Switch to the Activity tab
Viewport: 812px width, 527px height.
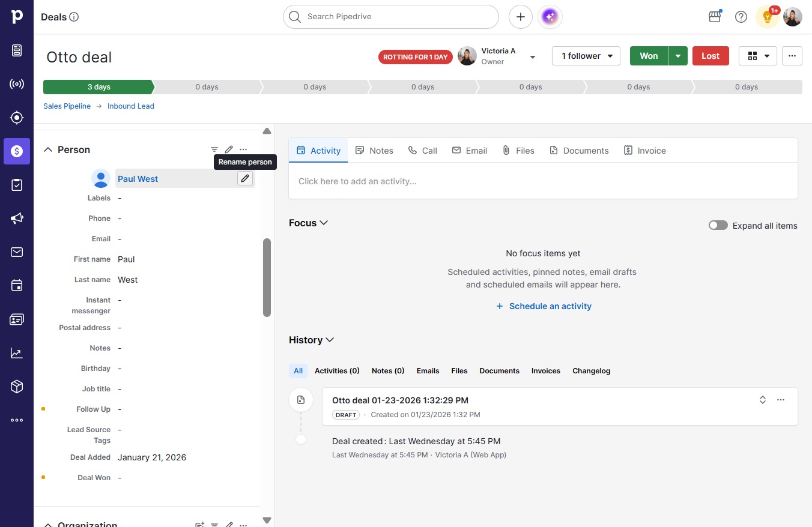(318, 151)
